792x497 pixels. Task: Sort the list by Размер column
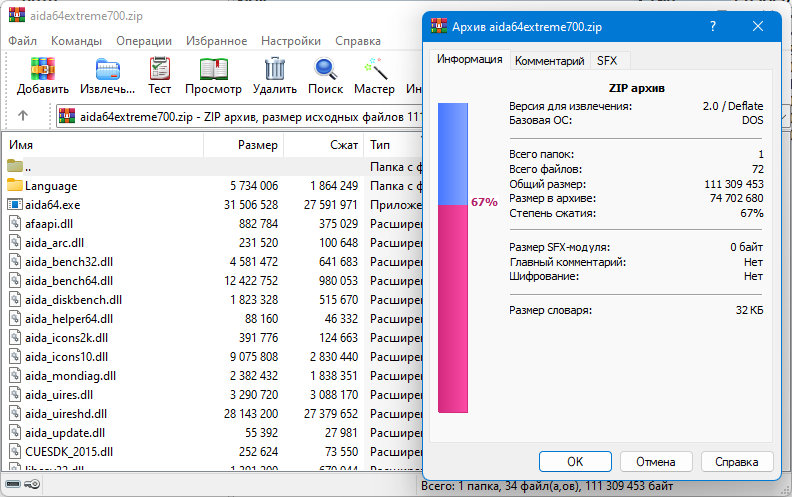pyautogui.click(x=243, y=145)
